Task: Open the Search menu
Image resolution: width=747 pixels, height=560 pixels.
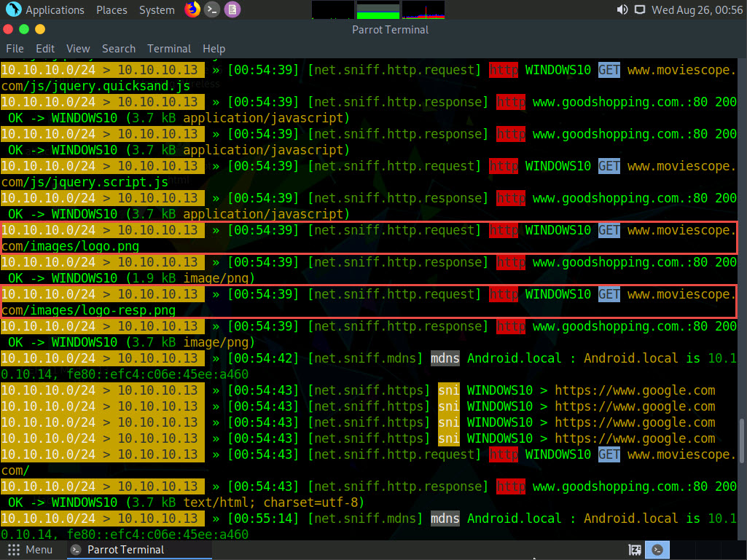Action: point(119,49)
